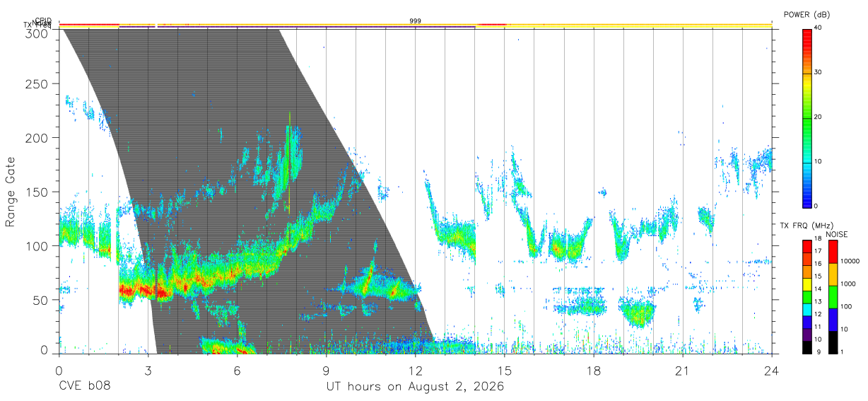Click the 12 label on TX FRQ legend
The height and width of the screenshot is (401, 868).
(819, 315)
